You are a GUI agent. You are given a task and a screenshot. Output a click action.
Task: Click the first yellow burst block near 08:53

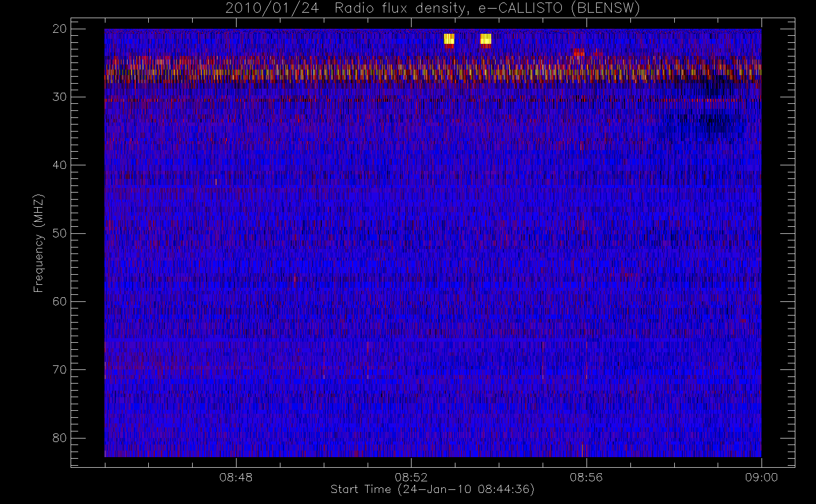pyautogui.click(x=449, y=39)
